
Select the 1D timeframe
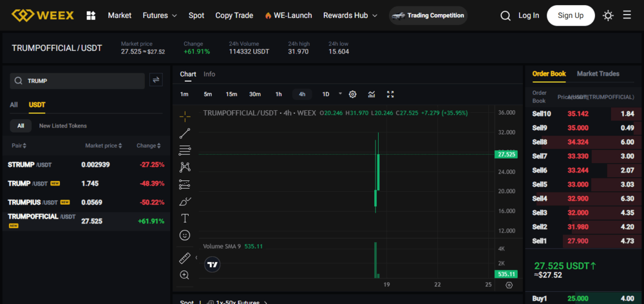(326, 95)
